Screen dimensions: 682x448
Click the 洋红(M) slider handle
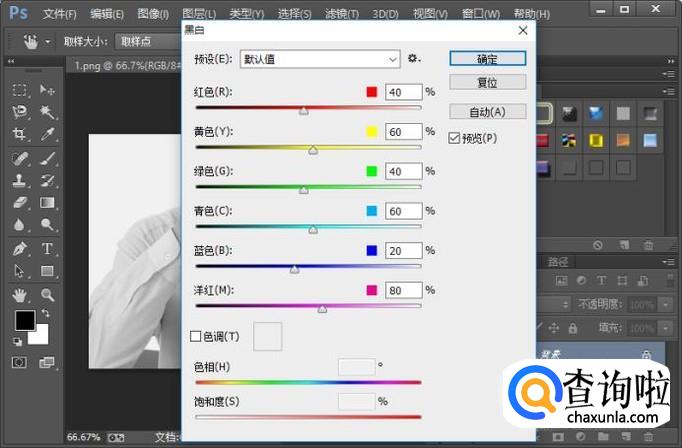322,309
